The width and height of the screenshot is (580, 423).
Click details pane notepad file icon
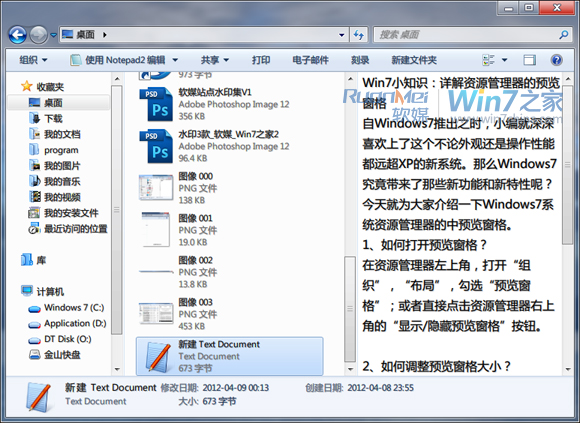38,397
